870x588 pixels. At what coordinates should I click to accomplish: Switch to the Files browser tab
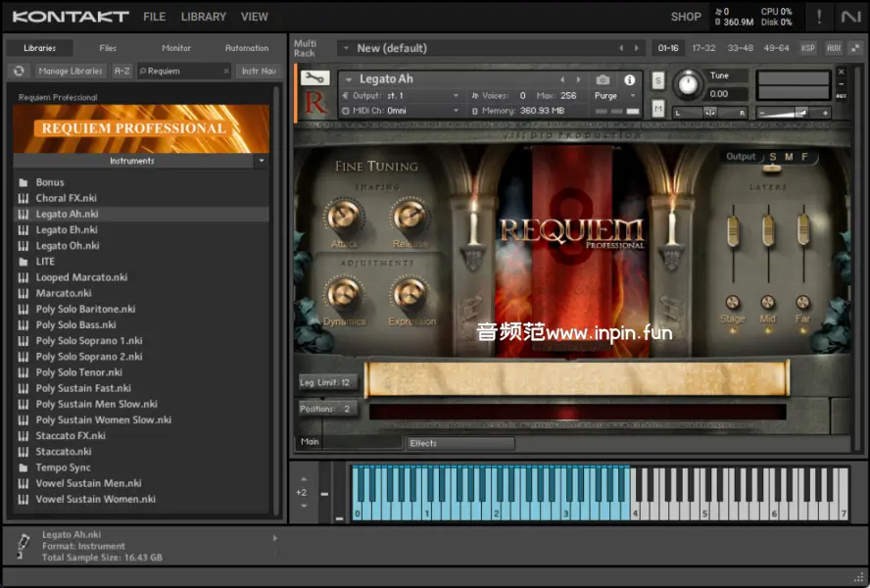click(108, 48)
